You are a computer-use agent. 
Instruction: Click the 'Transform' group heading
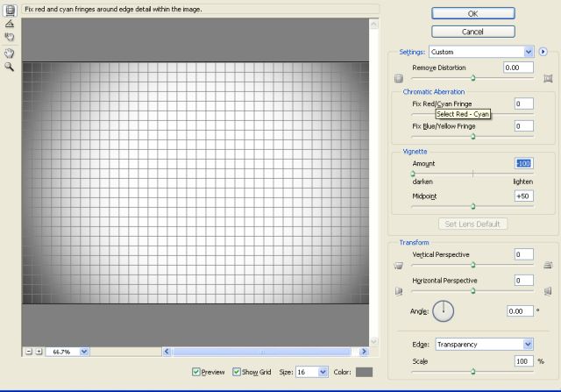[414, 242]
